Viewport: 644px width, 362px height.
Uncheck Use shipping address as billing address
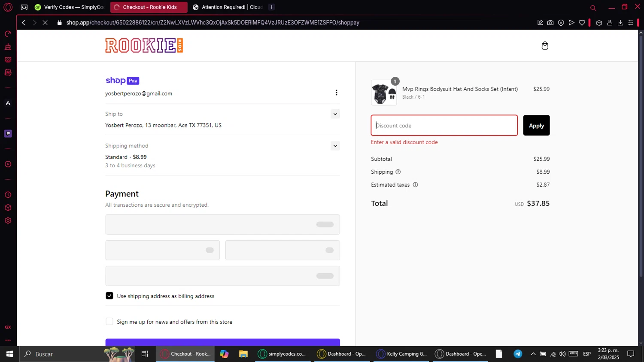109,296
